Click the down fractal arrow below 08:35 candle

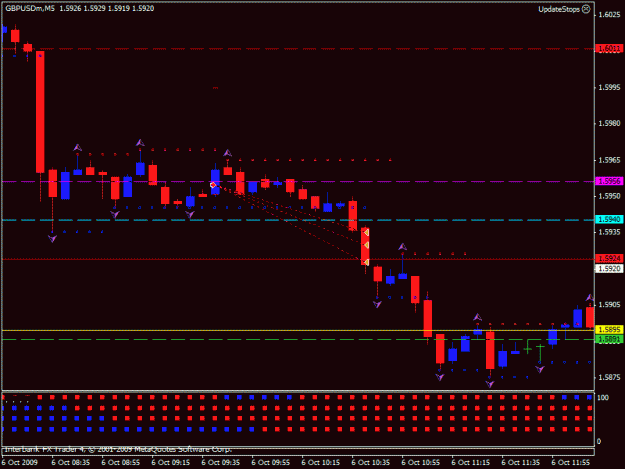[53, 238]
